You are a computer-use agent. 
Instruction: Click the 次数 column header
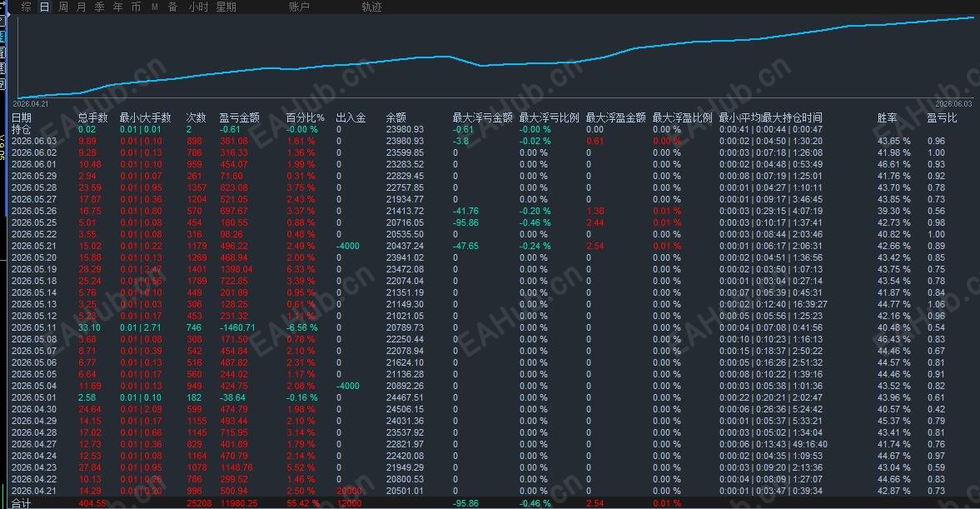click(196, 117)
